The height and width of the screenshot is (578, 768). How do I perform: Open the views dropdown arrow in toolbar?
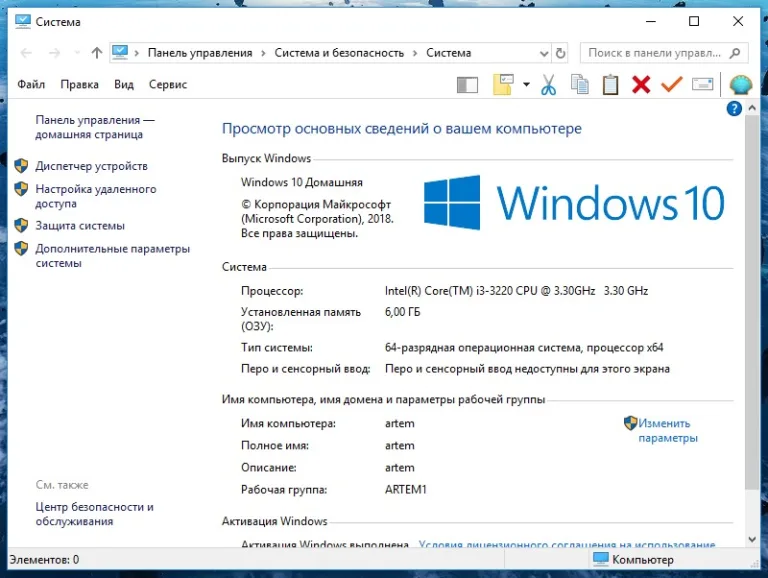click(526, 84)
